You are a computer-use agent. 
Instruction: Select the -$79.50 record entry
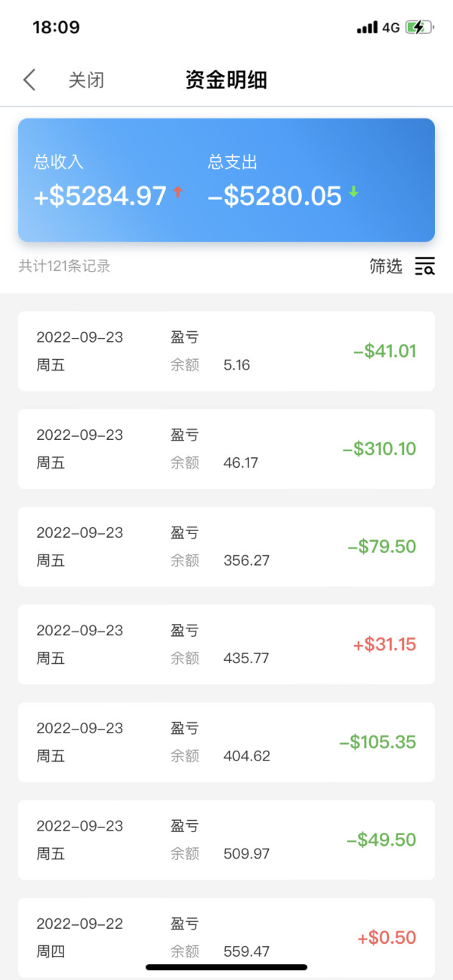[226, 547]
